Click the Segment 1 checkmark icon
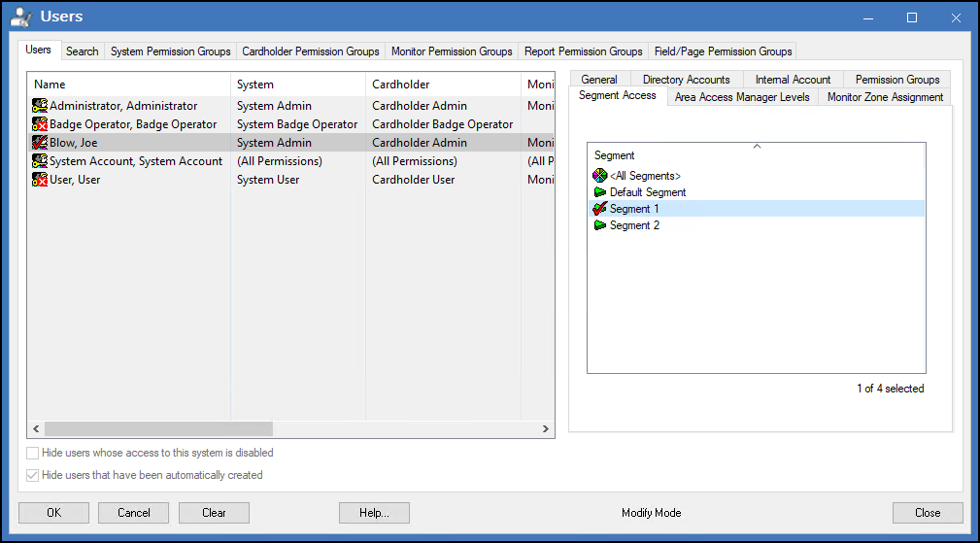The image size is (980, 543). (x=600, y=209)
